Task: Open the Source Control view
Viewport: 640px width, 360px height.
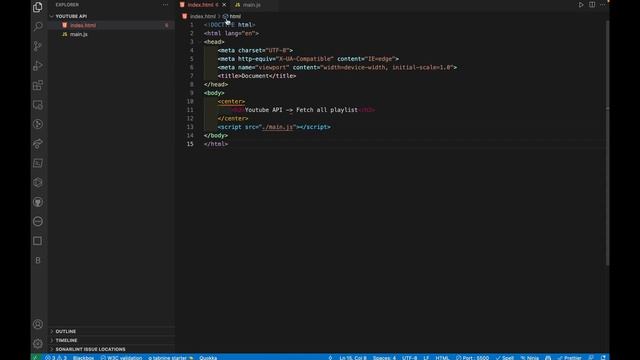Action: (38, 46)
